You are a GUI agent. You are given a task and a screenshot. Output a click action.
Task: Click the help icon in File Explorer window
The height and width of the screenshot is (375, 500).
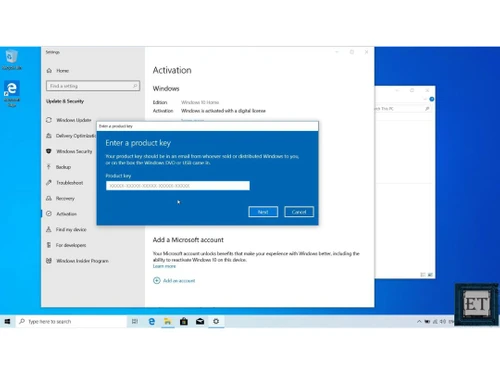coord(432,99)
